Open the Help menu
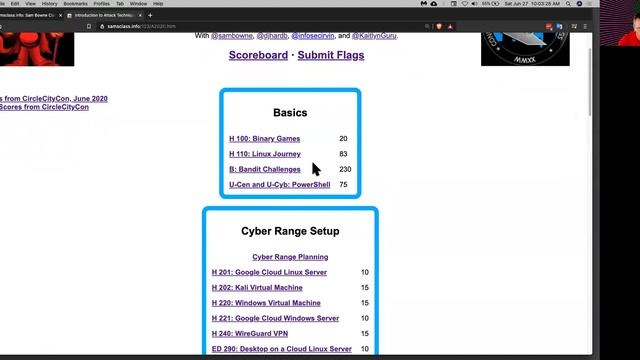 coord(158,4)
